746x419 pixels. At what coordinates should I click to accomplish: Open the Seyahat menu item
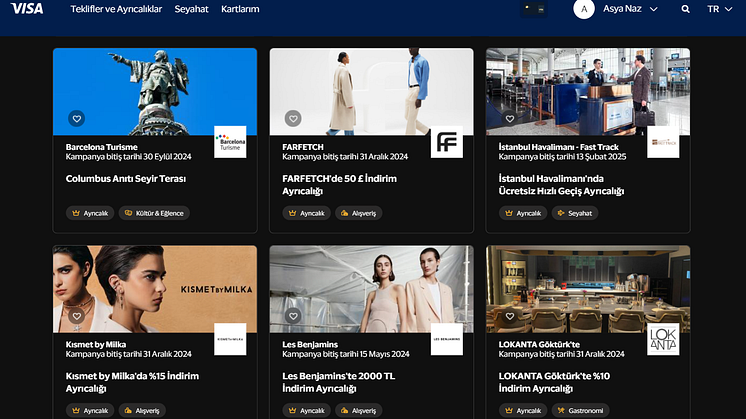point(191,9)
